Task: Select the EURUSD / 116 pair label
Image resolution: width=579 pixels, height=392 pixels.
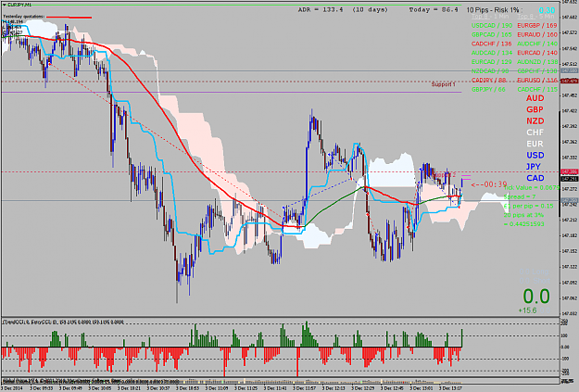Action: tap(537, 81)
